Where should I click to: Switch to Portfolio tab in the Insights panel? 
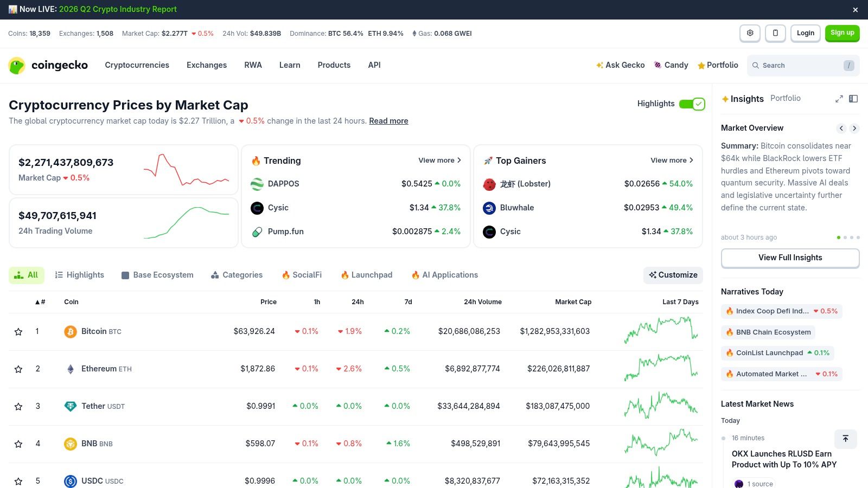point(786,98)
